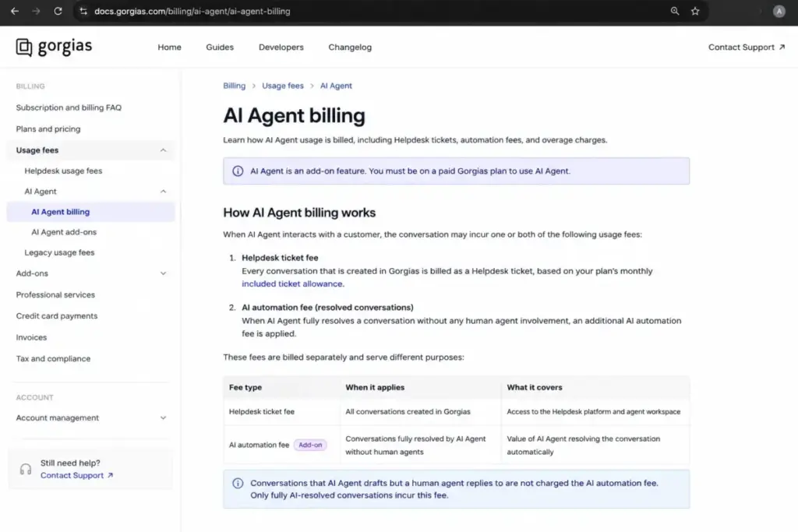
Task: Expand the Account management chevron
Action: point(164,418)
